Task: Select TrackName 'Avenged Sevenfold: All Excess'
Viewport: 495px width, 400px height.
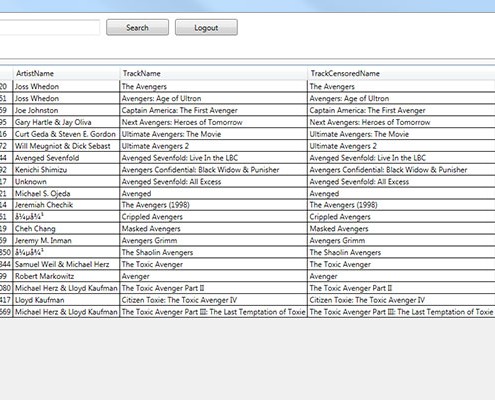Action: pyautogui.click(x=213, y=182)
